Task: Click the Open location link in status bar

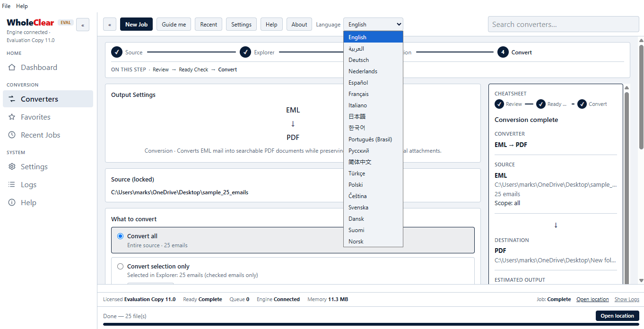Action: 592,299
